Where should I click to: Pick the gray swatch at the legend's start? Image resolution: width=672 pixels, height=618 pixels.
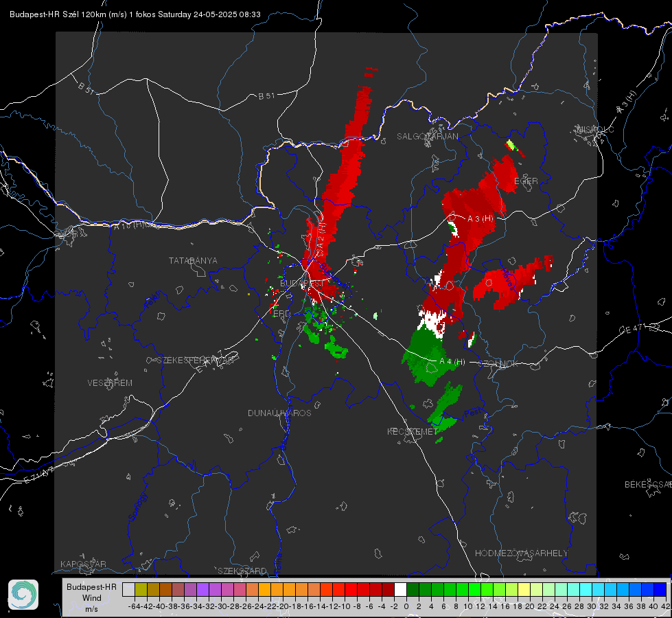[128, 589]
